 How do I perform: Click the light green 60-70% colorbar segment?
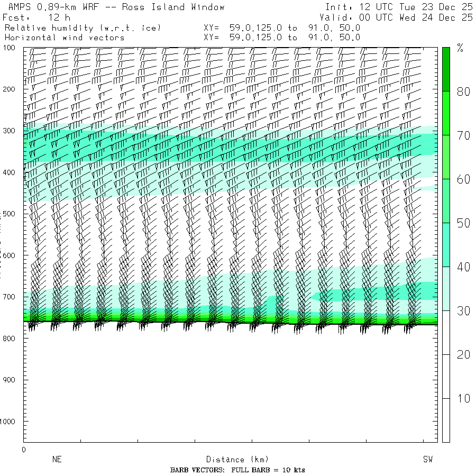[x=446, y=157]
